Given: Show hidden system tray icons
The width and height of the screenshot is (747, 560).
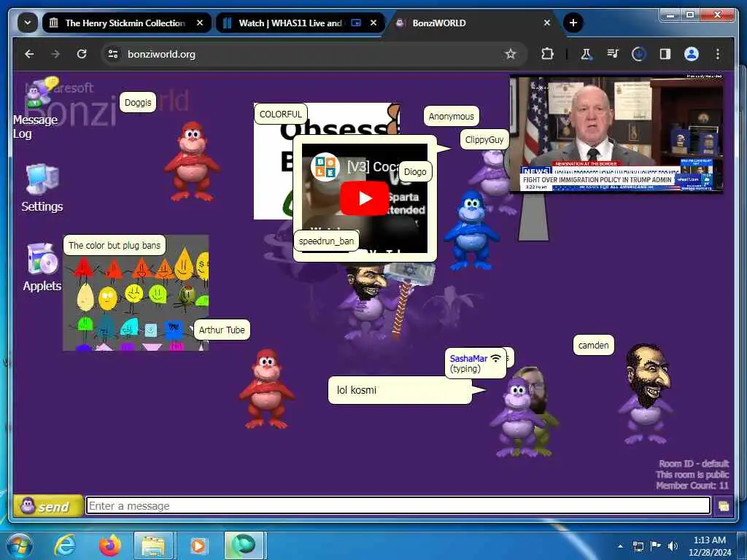Looking at the screenshot, I should point(620,546).
